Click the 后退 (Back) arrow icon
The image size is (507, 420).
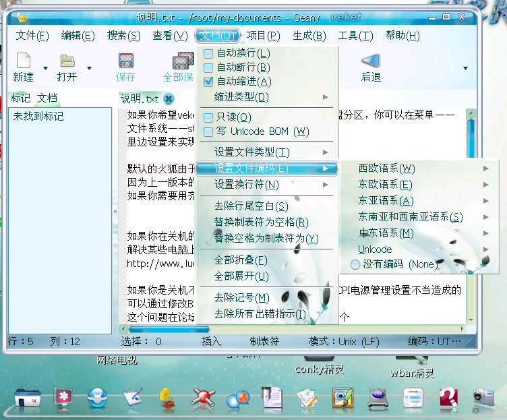[x=371, y=60]
